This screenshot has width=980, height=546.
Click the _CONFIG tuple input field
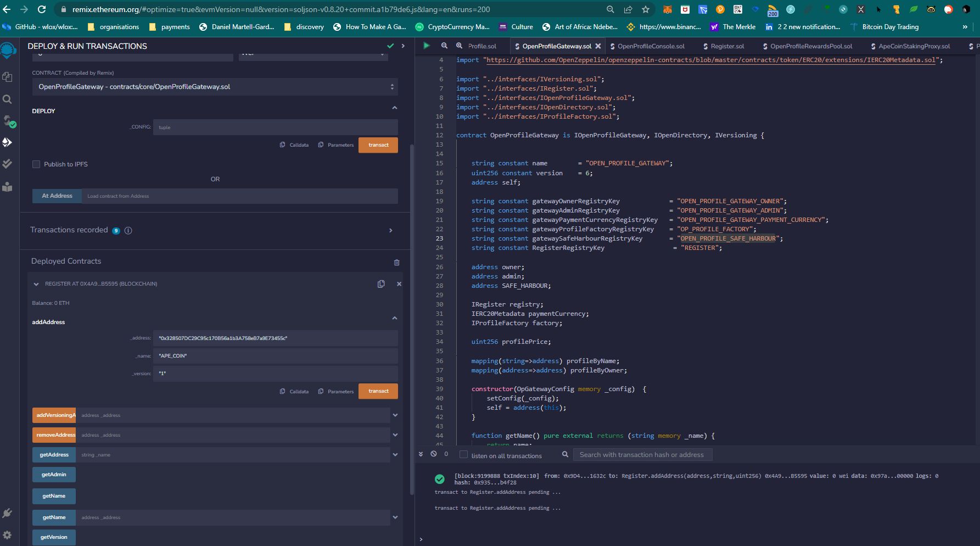(x=276, y=127)
